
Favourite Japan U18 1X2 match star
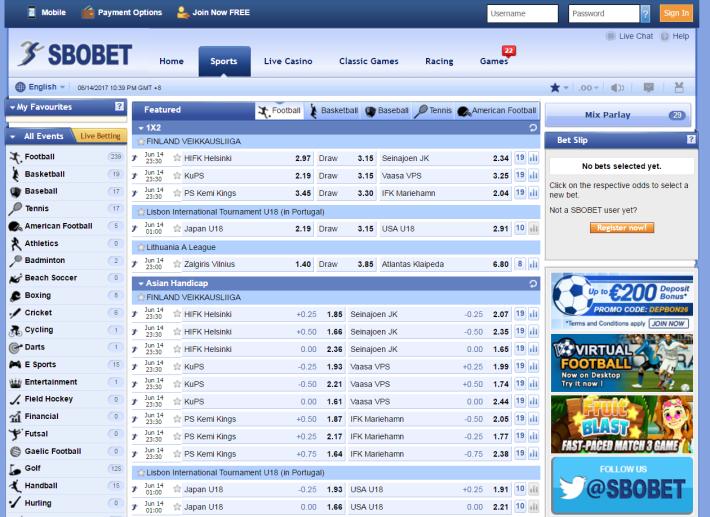tap(177, 229)
